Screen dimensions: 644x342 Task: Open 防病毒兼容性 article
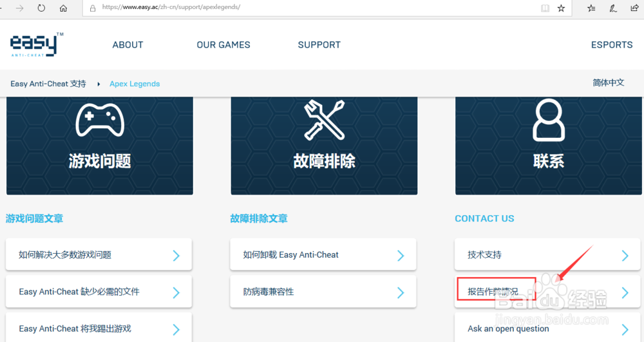point(323,292)
